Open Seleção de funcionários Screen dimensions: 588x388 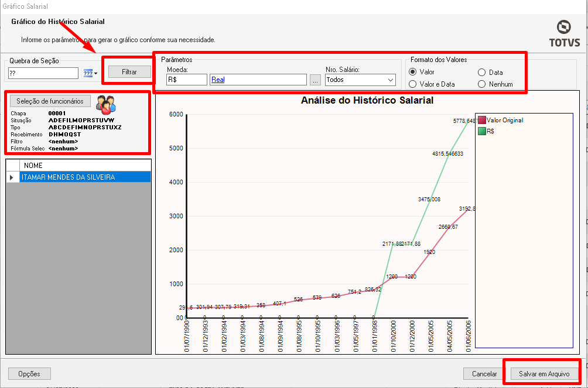pos(50,101)
